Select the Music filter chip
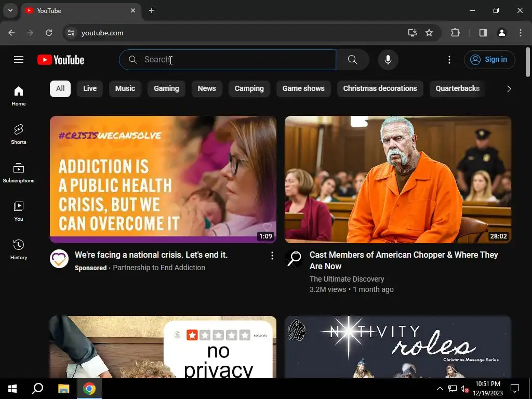Viewport: 532px width, 399px height. point(125,88)
